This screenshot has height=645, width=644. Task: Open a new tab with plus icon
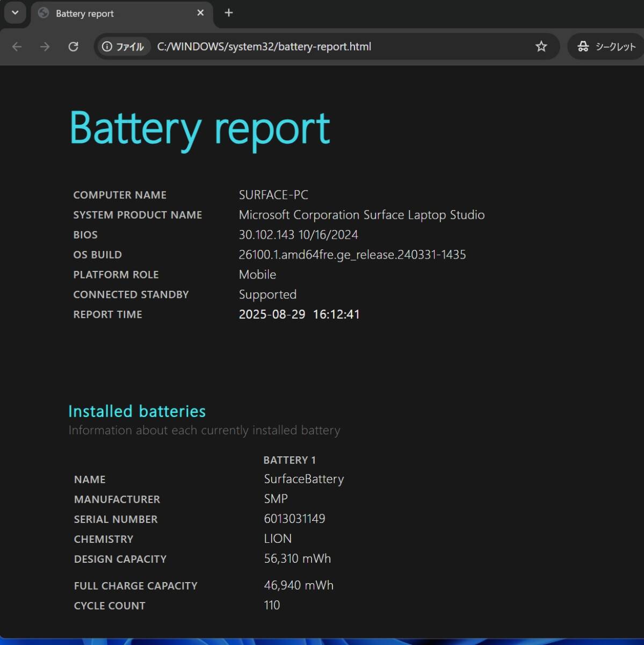[229, 13]
